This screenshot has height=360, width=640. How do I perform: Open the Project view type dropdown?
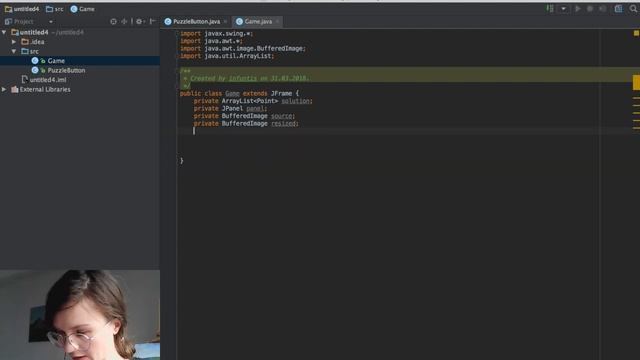(x=51, y=22)
